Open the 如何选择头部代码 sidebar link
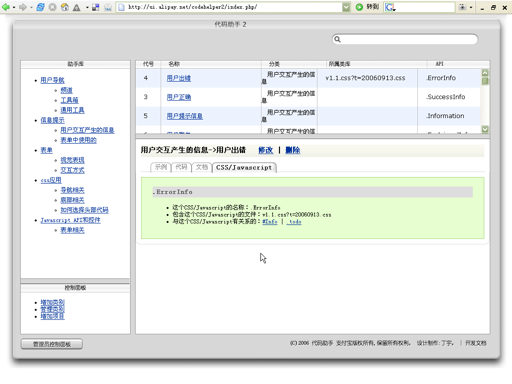This screenshot has height=384, width=512. (84, 210)
